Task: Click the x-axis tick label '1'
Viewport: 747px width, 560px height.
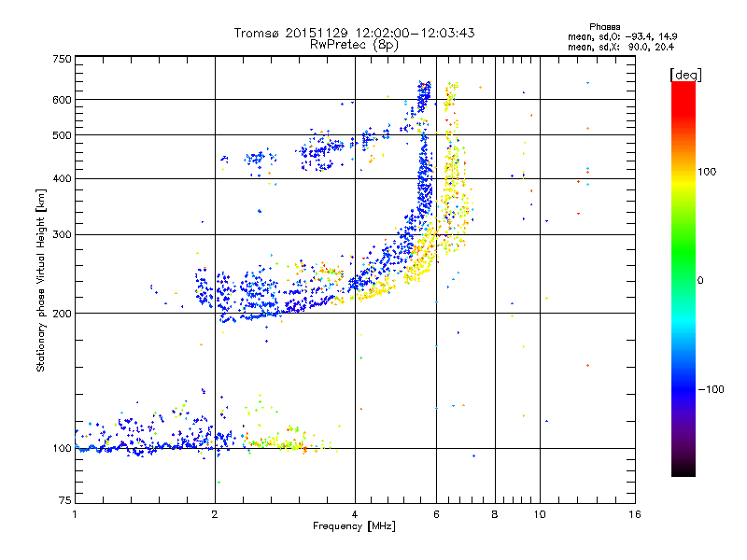Action: tap(75, 514)
